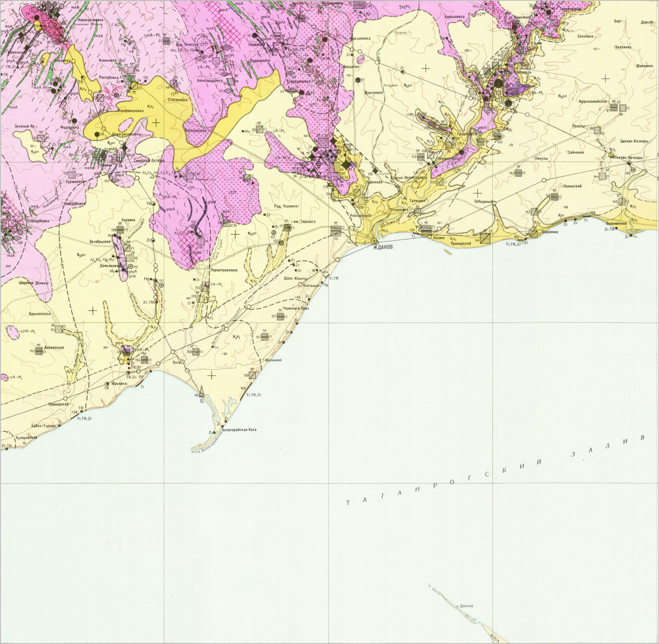Select the Ленинский label

click(x=572, y=186)
